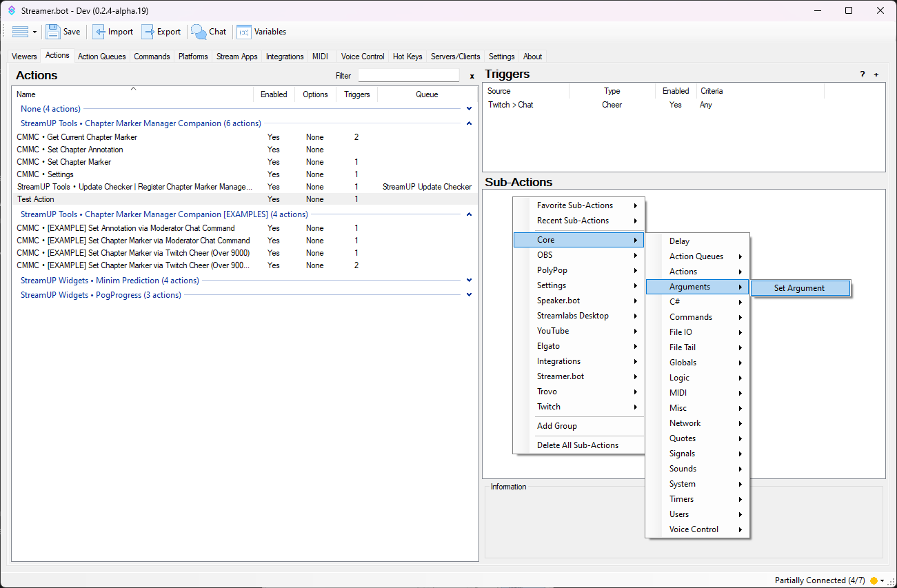This screenshot has width=897, height=588.
Task: Add a new trigger with the plus button
Action: (876, 74)
